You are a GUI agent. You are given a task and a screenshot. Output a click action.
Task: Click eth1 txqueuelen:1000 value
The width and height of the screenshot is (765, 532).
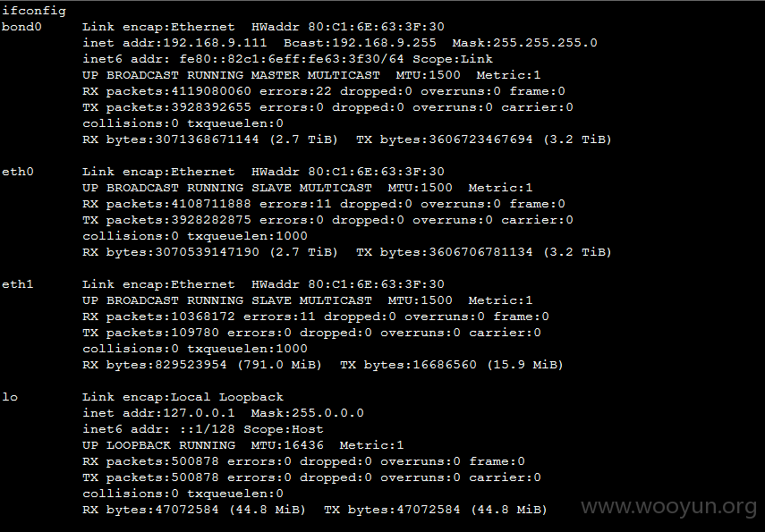[x=247, y=349]
